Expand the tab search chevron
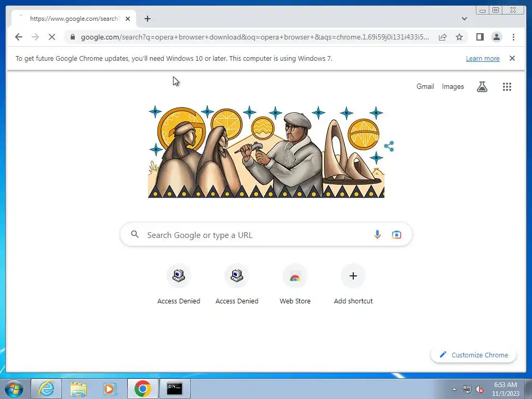The height and width of the screenshot is (399, 532). point(464,19)
